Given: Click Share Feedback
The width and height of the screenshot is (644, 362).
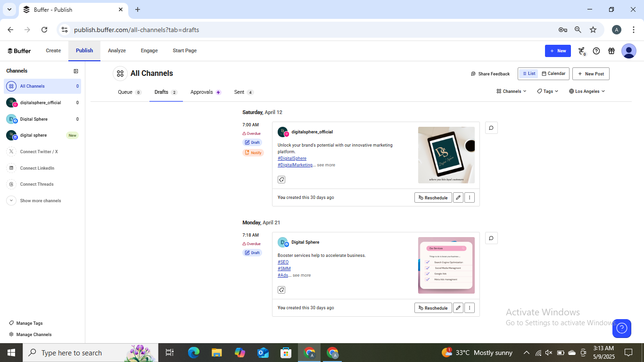Looking at the screenshot, I should tap(490, 74).
